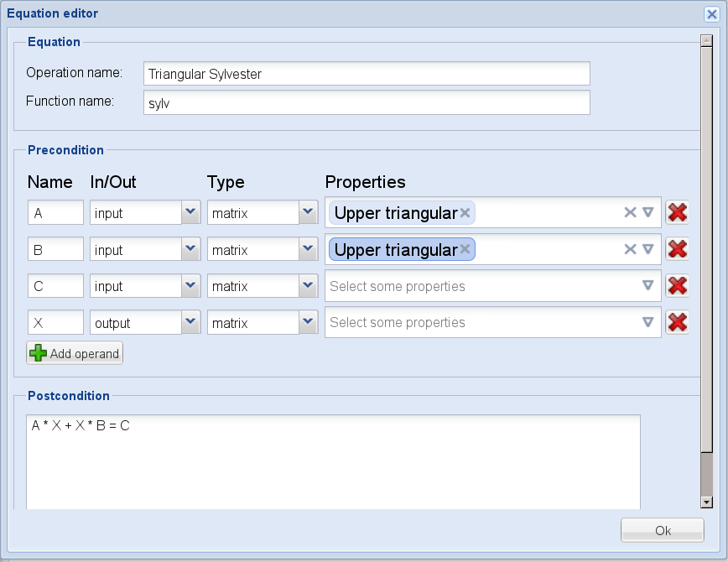Open In/Out dropdown for operand A
This screenshot has width=728, height=562.
(x=191, y=213)
